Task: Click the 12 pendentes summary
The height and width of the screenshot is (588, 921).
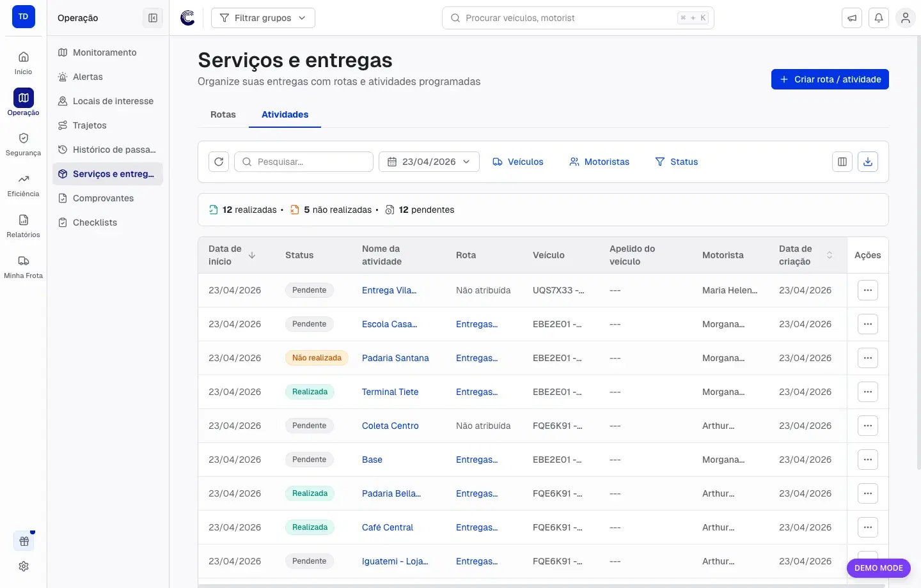Action: (x=420, y=210)
